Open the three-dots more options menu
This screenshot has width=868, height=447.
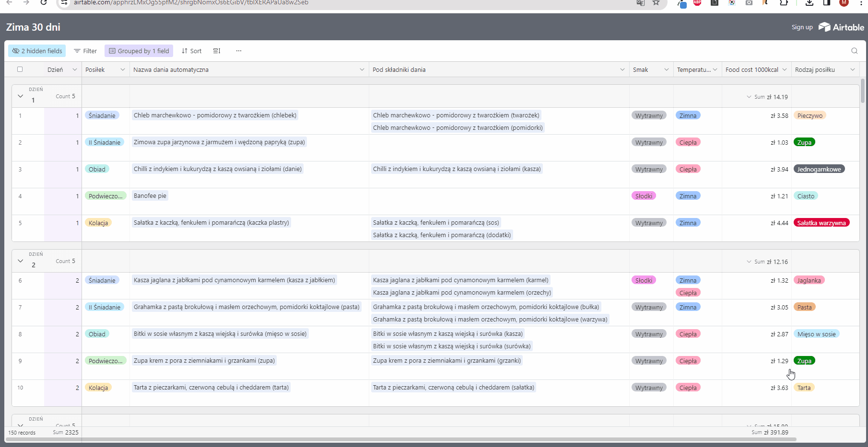pos(239,51)
